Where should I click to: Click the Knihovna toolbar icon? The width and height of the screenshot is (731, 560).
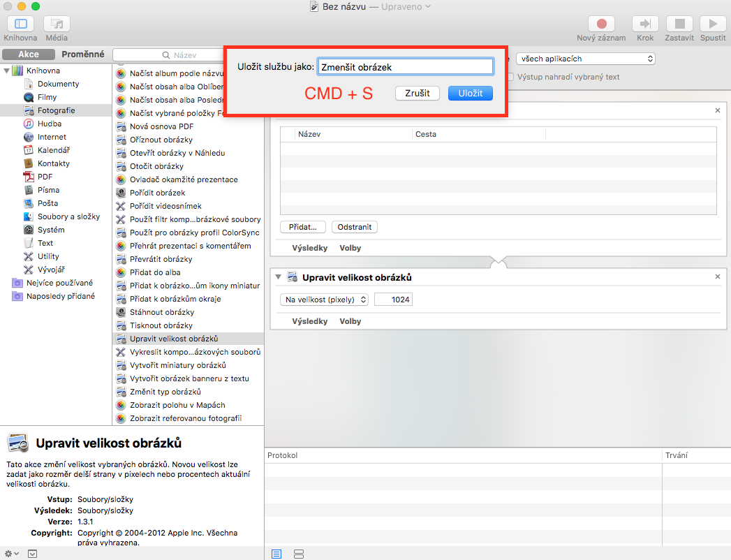coord(20,24)
